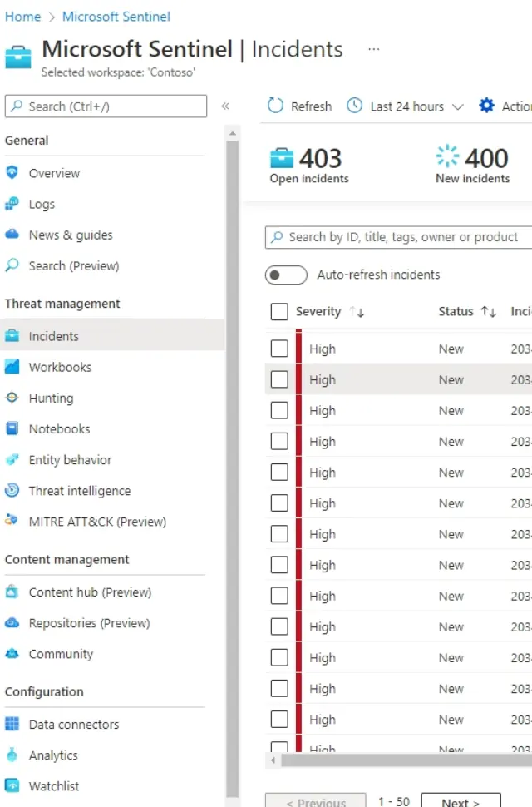
Task: Click the Community people icon
Action: pyautogui.click(x=12, y=654)
